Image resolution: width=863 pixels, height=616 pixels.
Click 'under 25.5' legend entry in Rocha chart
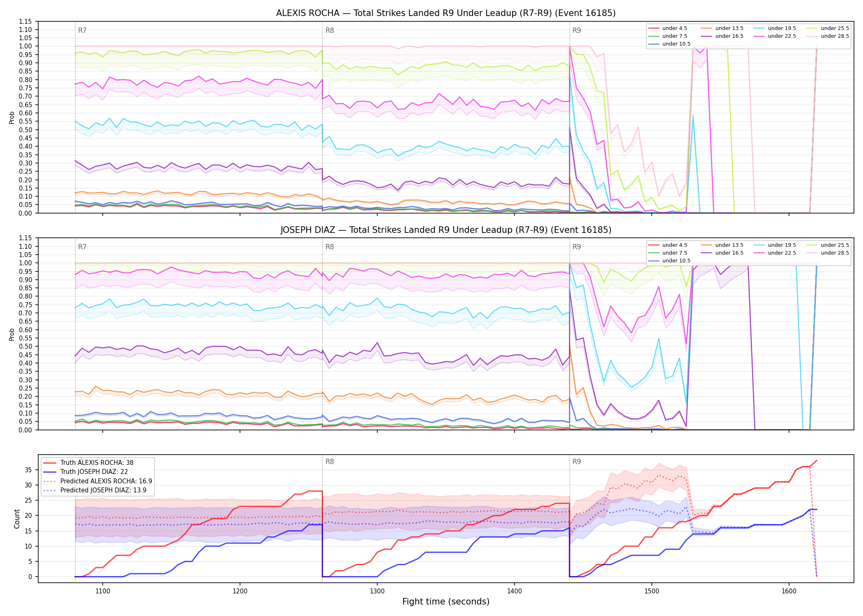pos(828,28)
